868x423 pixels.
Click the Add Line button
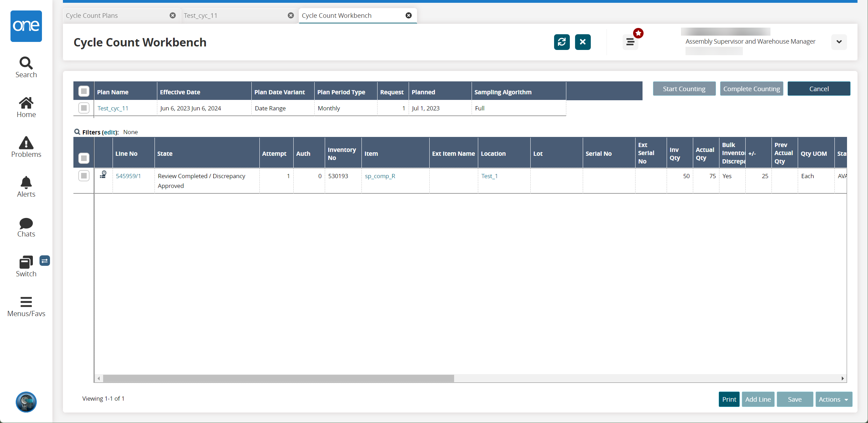point(757,399)
